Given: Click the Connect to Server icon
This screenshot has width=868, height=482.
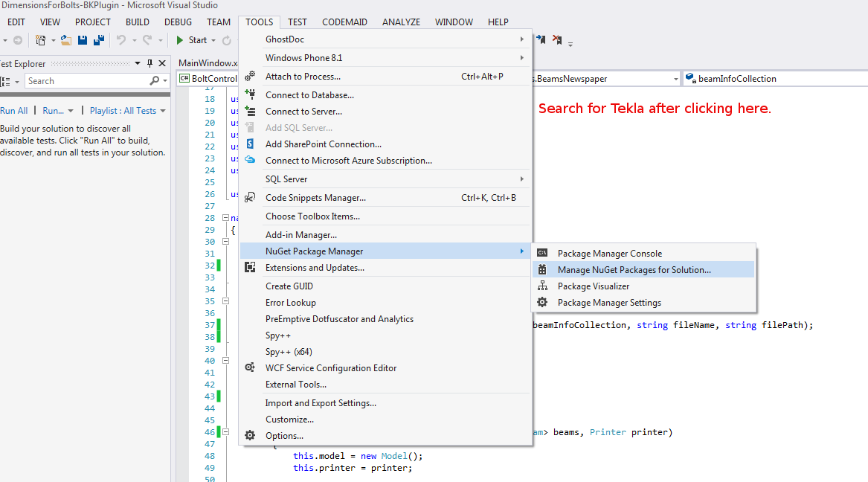Looking at the screenshot, I should pos(250,112).
